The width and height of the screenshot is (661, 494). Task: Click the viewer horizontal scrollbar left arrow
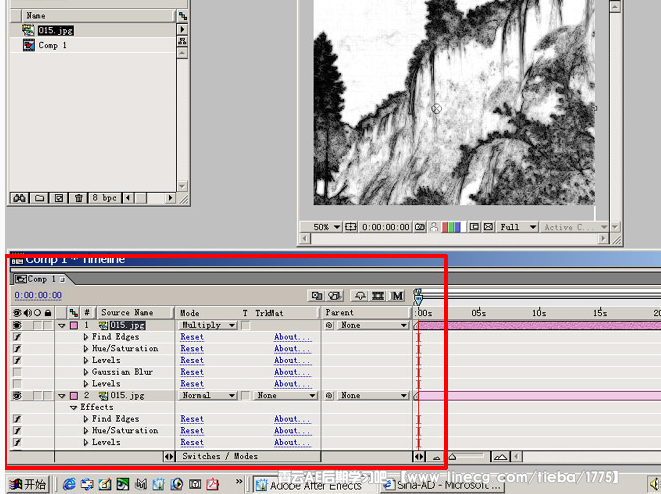tap(305, 239)
